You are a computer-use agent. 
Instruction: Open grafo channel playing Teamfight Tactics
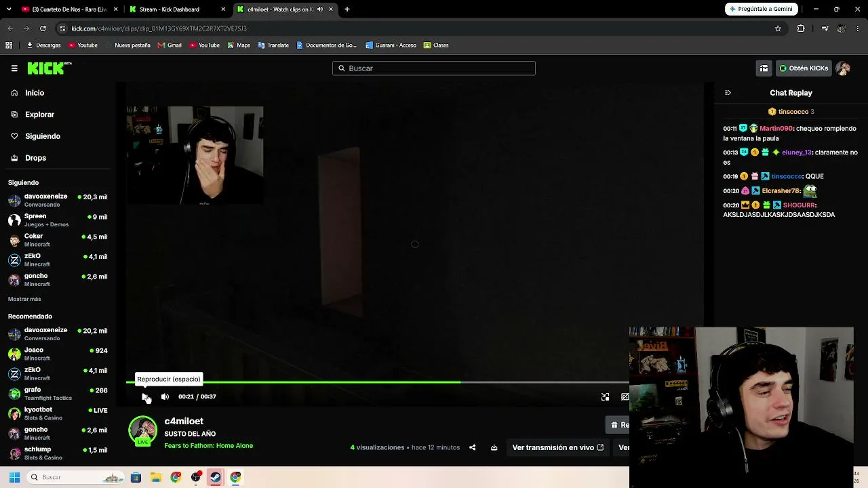(x=58, y=394)
